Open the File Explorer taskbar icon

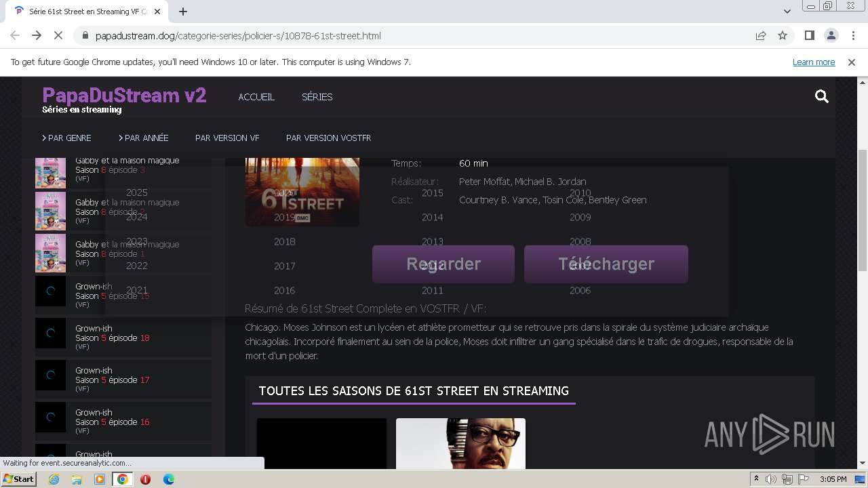[77, 479]
